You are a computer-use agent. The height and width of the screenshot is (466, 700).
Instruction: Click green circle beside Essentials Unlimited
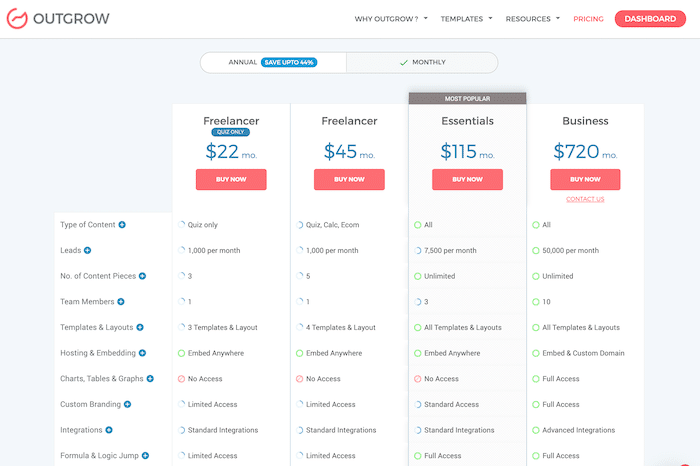[x=417, y=276]
